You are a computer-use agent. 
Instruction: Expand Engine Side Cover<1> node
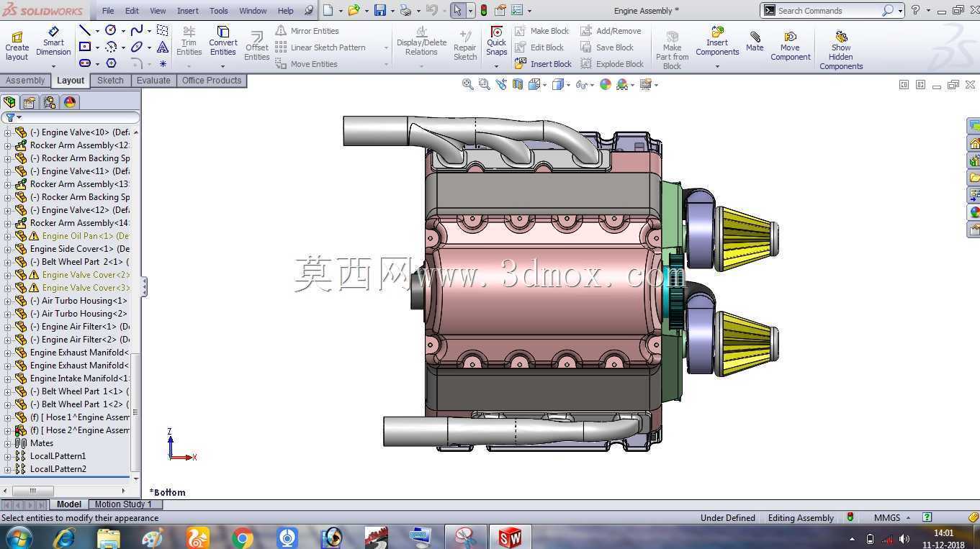[7, 249]
